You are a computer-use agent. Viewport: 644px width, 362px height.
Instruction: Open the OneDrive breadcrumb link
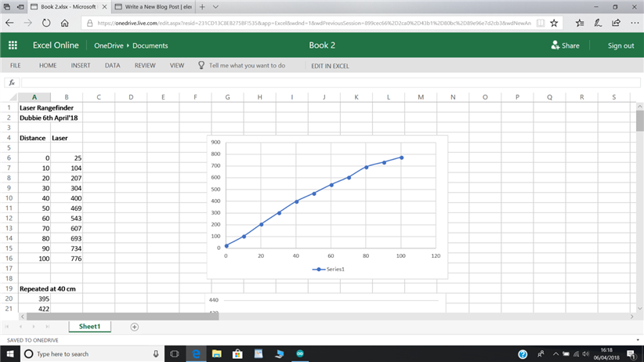pos(108,45)
